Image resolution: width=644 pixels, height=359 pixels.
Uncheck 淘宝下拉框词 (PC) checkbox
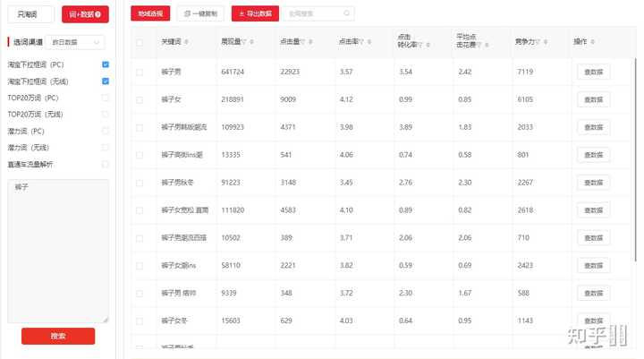pyautogui.click(x=106, y=64)
